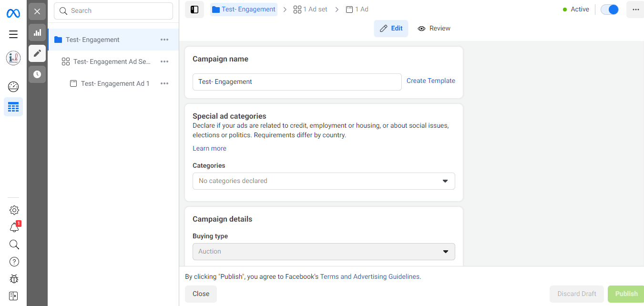The height and width of the screenshot is (306, 644).
Task: View notifications bell icon
Action: pos(14,228)
